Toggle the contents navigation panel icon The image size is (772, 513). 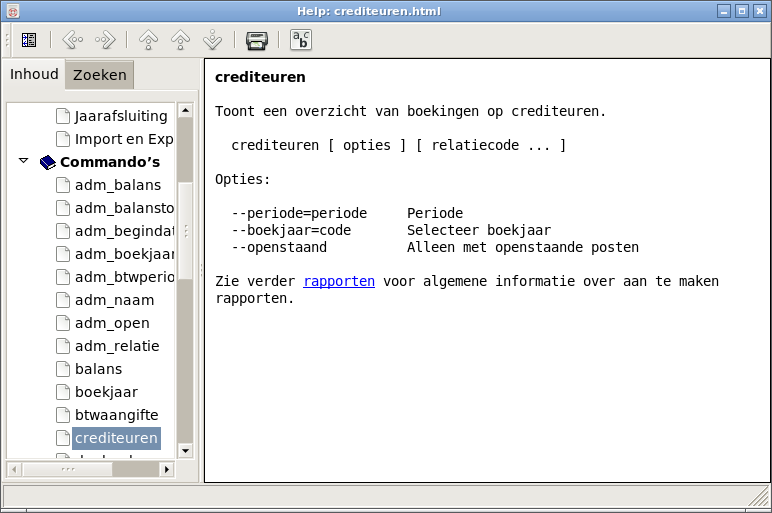click(x=29, y=40)
